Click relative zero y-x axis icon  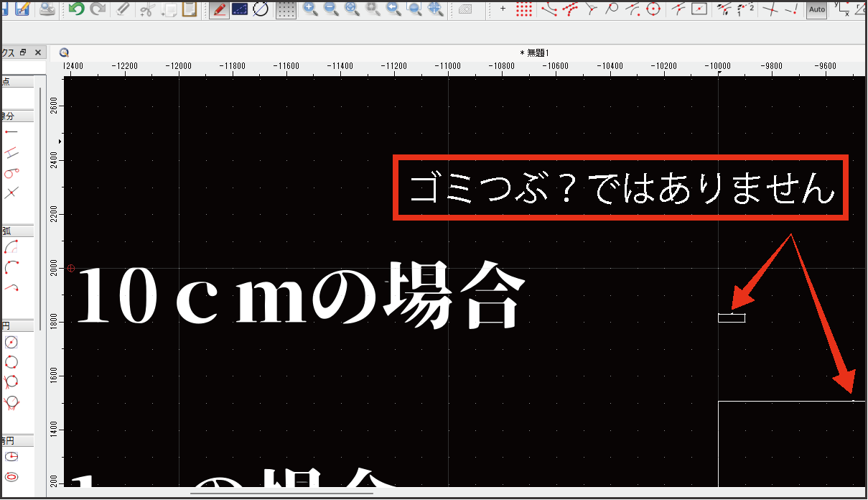click(x=842, y=9)
